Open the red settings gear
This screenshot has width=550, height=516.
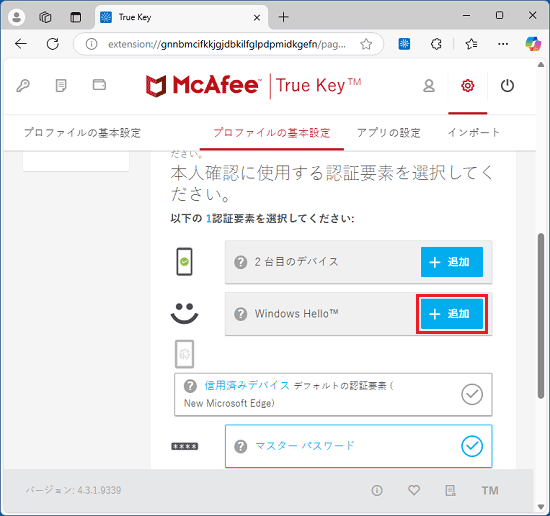pos(468,86)
